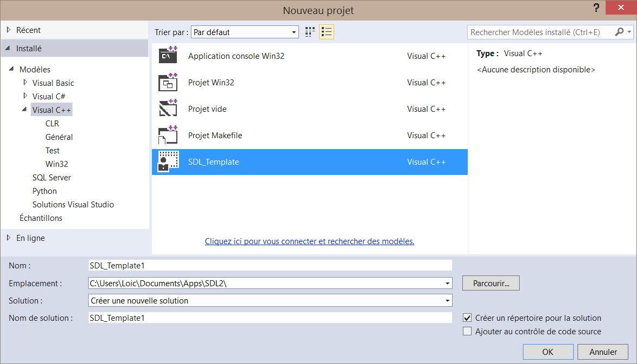Viewport: 637px width, 364px height.
Task: Follow the link to search models online
Action: click(x=309, y=241)
